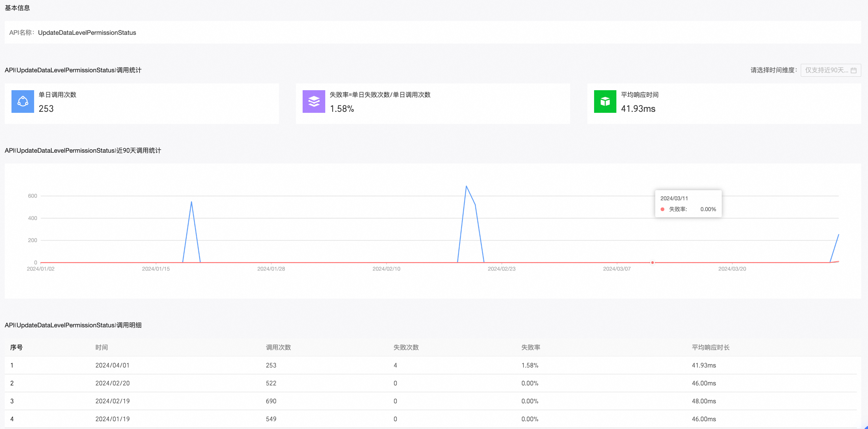This screenshot has height=429, width=868.
Task: Click the green average response time icon
Action: tap(605, 101)
